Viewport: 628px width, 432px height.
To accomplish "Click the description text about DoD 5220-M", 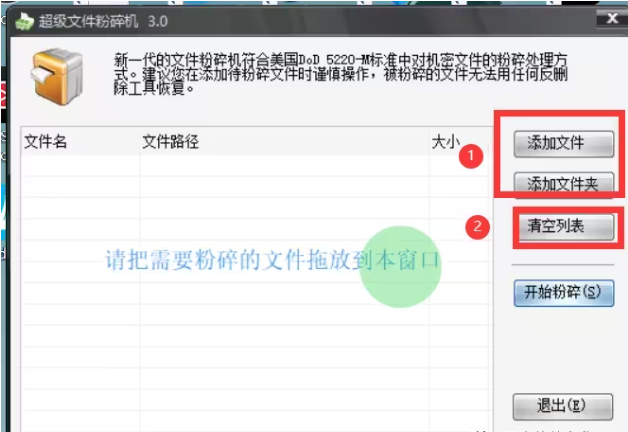I will [x=340, y=74].
